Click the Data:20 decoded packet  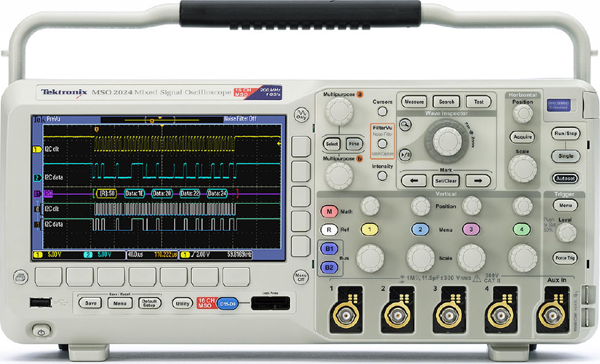[x=162, y=194]
